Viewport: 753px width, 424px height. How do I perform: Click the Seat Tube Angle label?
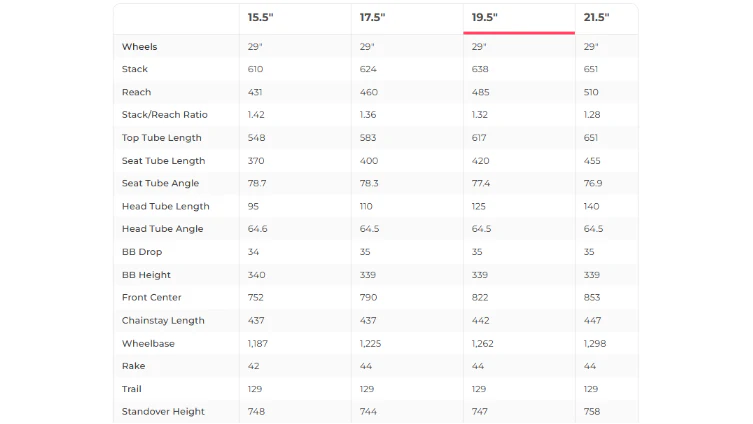click(160, 183)
